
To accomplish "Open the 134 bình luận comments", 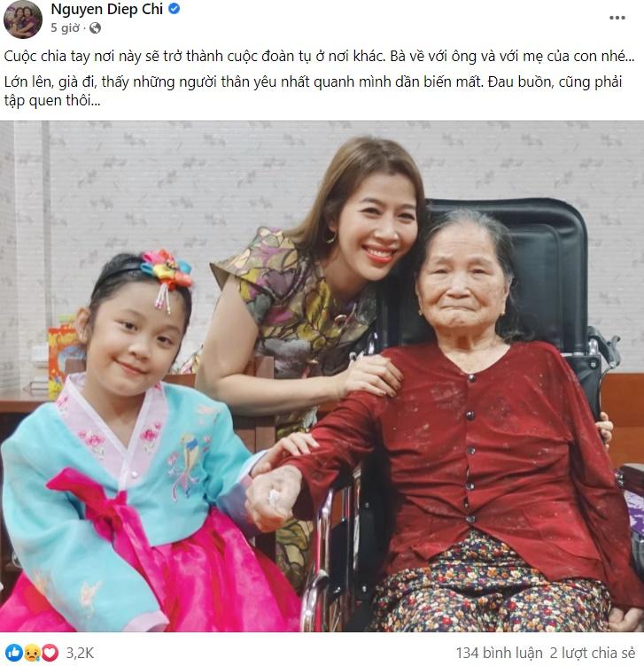I will coord(499,653).
